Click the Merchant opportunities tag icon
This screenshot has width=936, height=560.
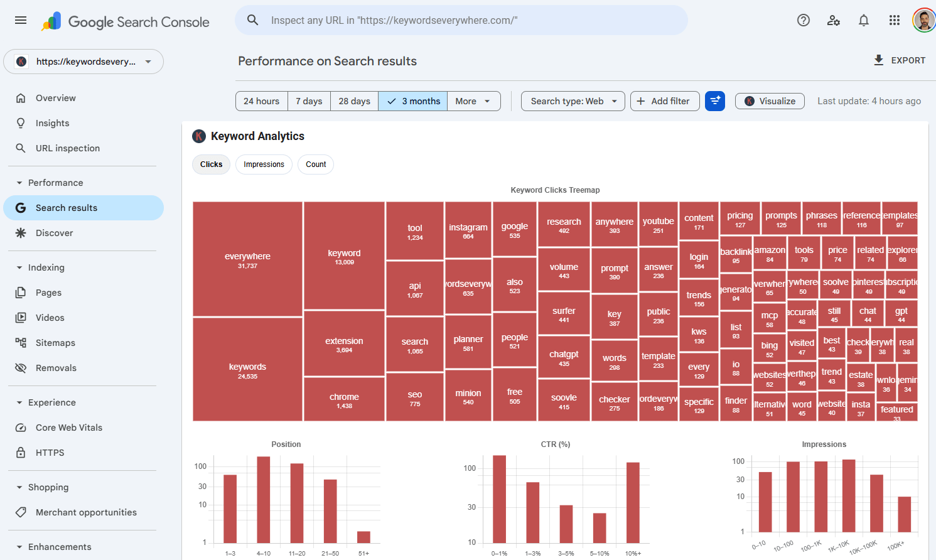click(21, 512)
